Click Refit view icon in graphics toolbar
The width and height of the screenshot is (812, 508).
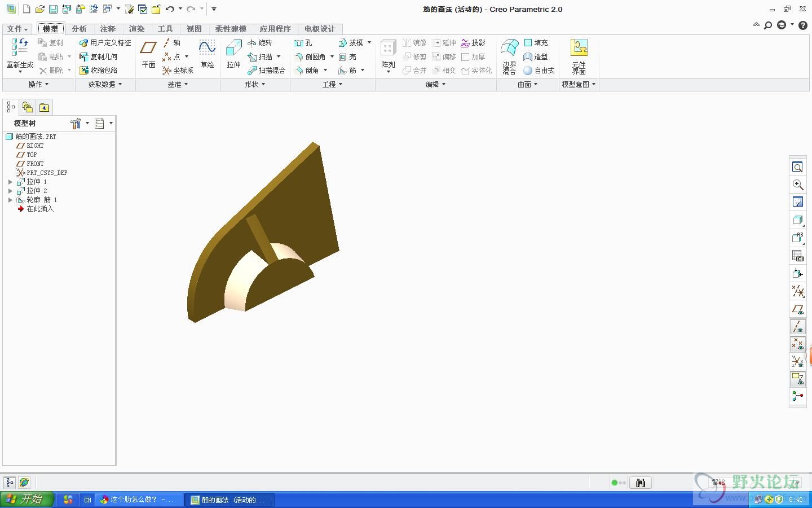[x=797, y=167]
